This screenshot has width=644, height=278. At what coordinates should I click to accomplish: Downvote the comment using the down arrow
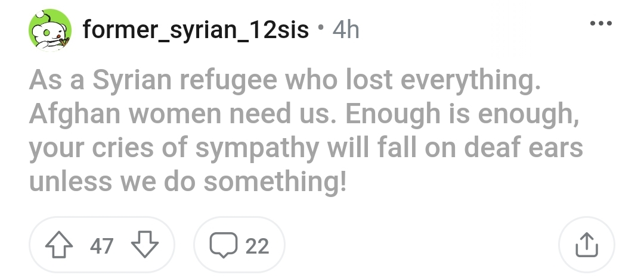click(144, 245)
